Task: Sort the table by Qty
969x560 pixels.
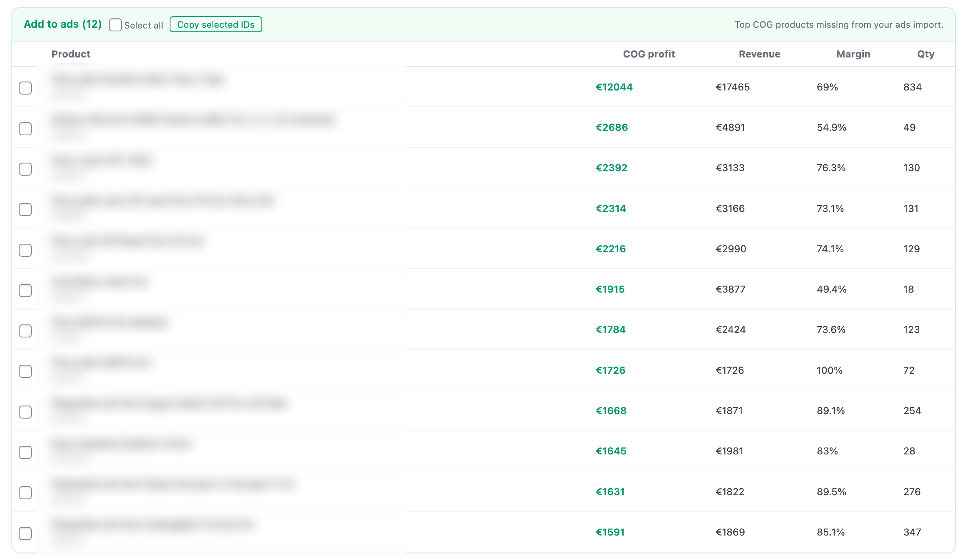Action: [x=925, y=54]
